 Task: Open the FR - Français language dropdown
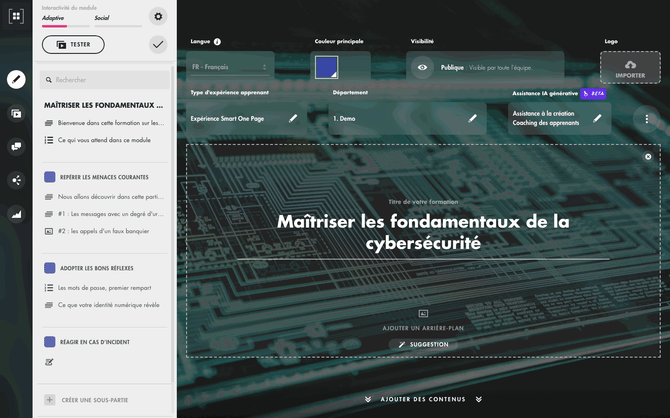229,67
